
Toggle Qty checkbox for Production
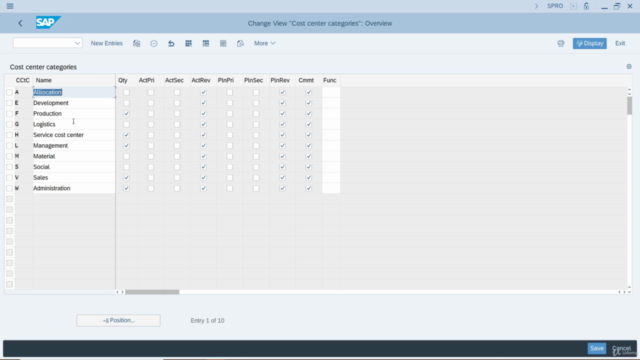(126, 113)
